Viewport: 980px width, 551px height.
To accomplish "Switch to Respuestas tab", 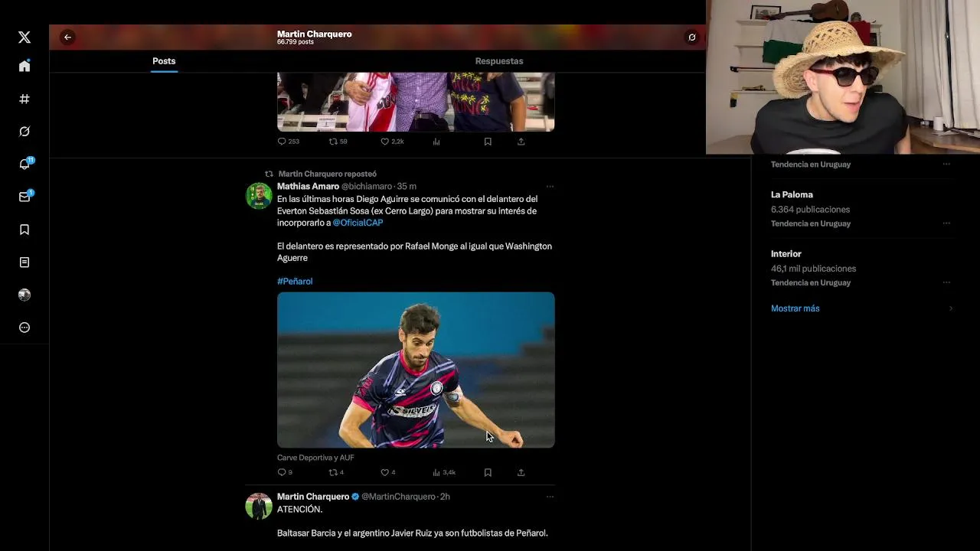I will [499, 61].
